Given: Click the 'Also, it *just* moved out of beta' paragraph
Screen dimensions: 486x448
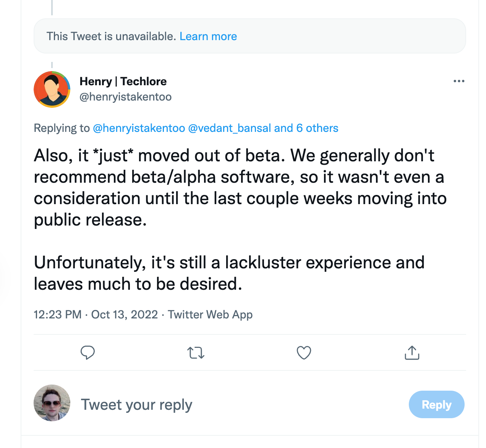Looking at the screenshot, I should click(240, 187).
